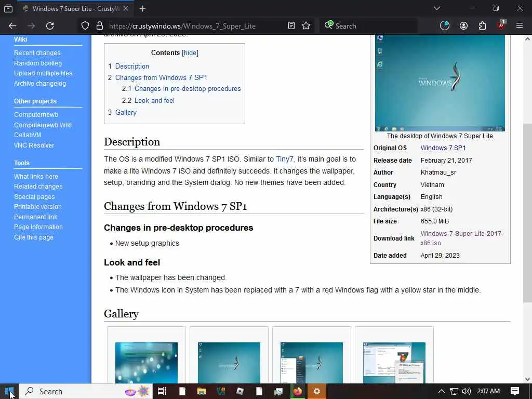Open Printable version tool
The width and height of the screenshot is (532, 399).
pyautogui.click(x=38, y=207)
